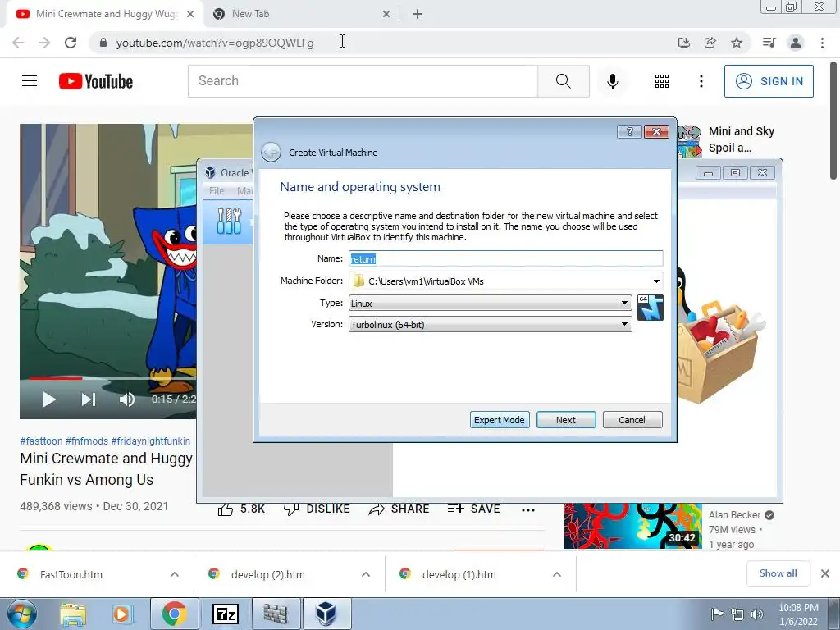Click the YouTube search magnifier button

pyautogui.click(x=563, y=81)
